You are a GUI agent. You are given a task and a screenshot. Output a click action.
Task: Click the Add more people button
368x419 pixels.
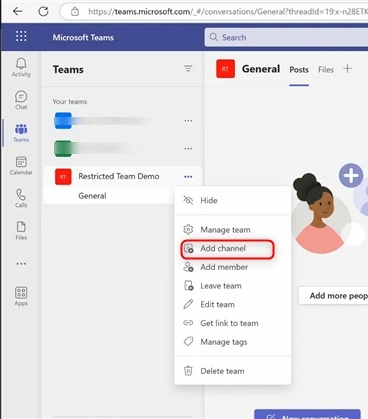[333, 295]
